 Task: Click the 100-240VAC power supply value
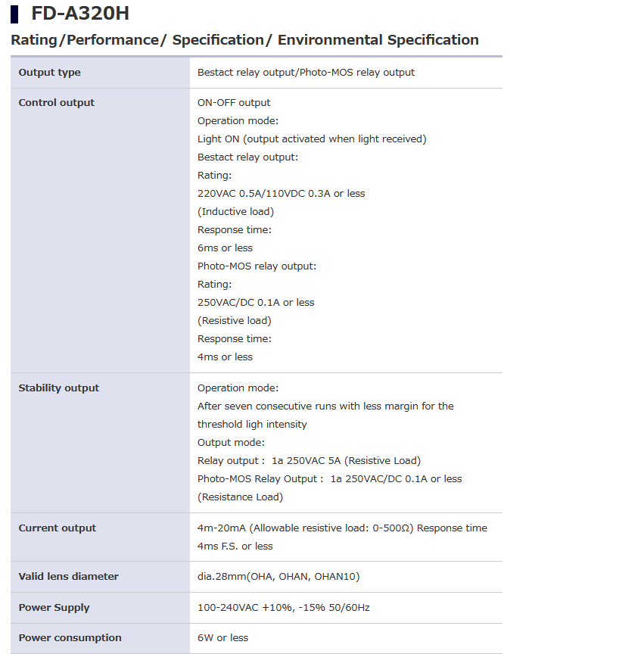click(x=283, y=608)
